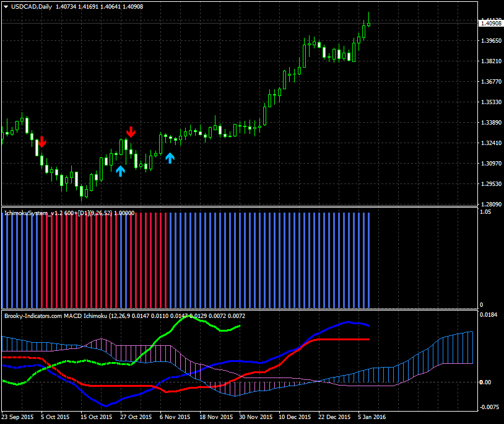Image resolution: width=504 pixels, height=424 pixels.
Task: Select the blue buy arrow near 15 Oct
Action: coord(120,170)
